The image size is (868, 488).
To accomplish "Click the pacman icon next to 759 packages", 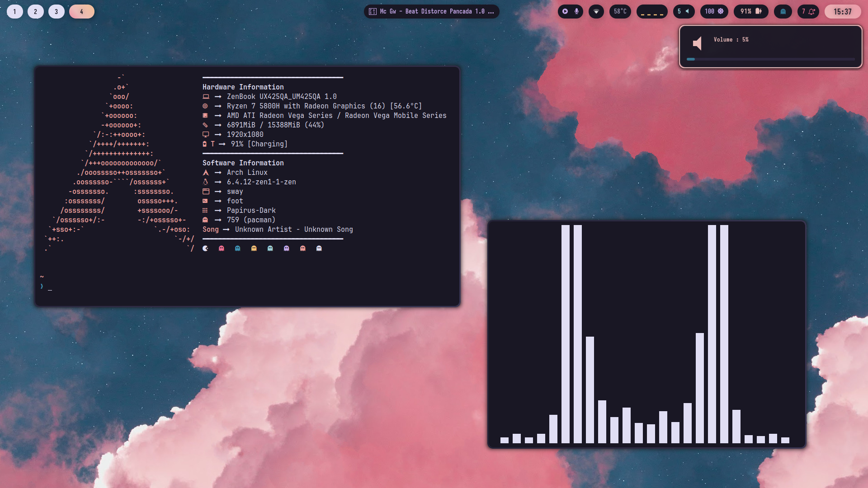I will [x=205, y=220].
